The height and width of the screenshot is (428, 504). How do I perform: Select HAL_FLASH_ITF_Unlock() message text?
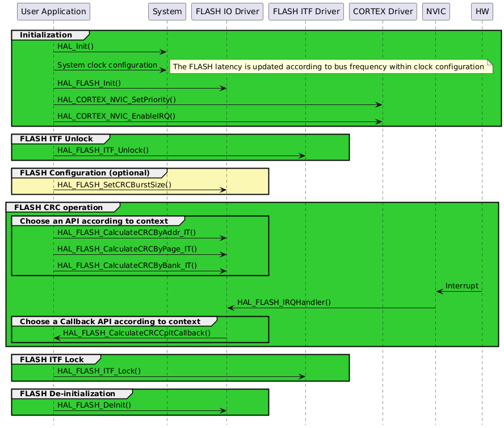[103, 150]
